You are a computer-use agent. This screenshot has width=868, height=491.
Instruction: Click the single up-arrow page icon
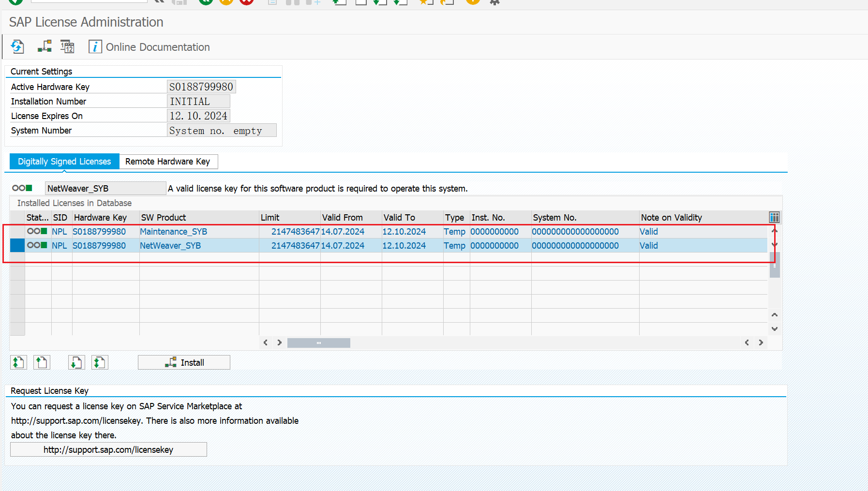[42, 362]
